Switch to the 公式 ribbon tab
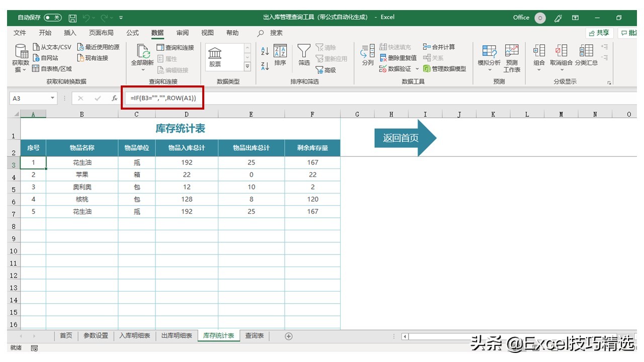644x362 pixels. click(x=132, y=33)
